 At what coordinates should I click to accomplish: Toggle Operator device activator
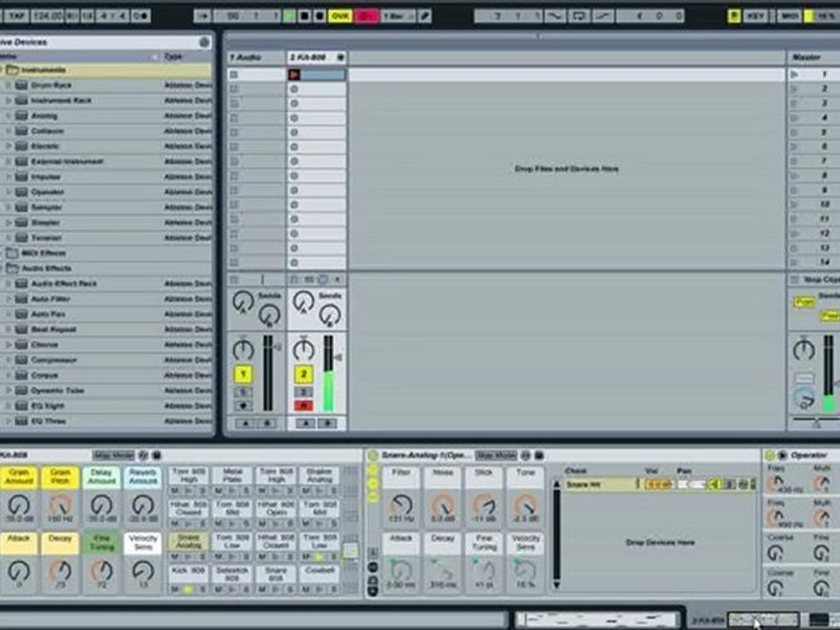[x=770, y=455]
